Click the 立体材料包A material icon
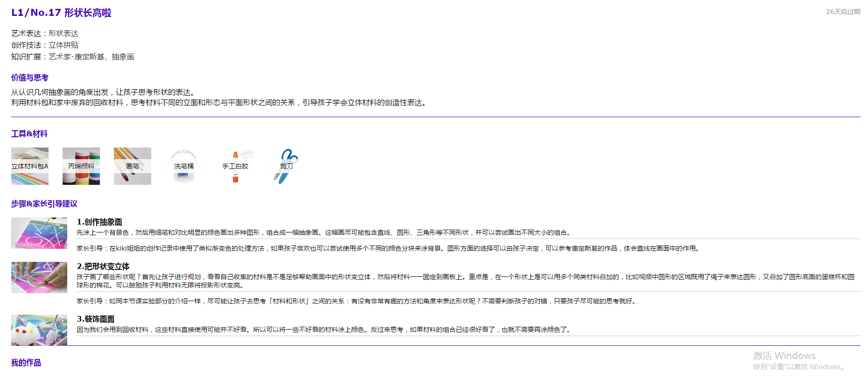 [30, 166]
